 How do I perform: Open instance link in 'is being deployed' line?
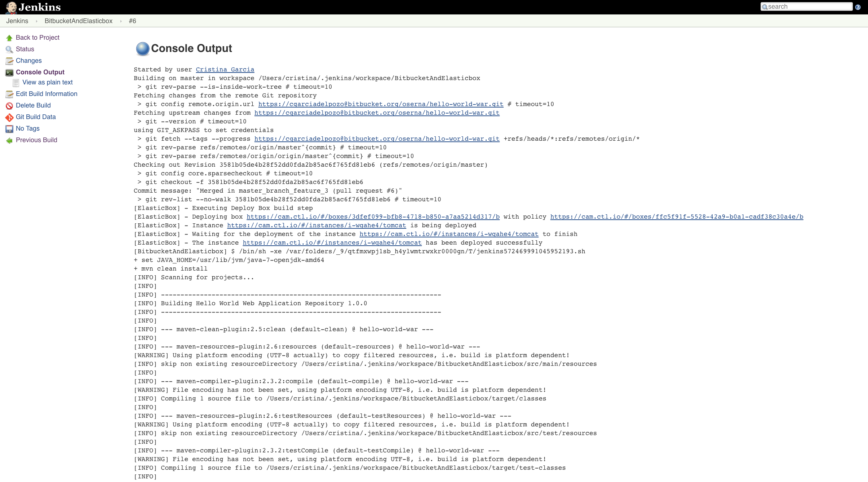[316, 225]
